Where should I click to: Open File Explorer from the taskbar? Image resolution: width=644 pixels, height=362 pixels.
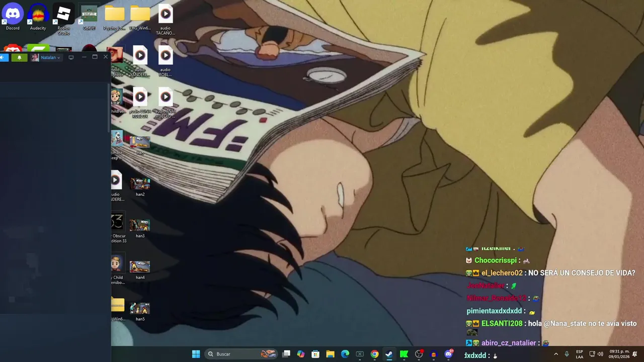(330, 354)
